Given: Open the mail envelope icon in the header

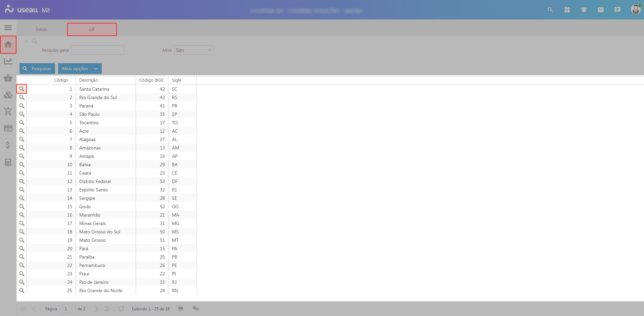Looking at the screenshot, I should coord(601,10).
